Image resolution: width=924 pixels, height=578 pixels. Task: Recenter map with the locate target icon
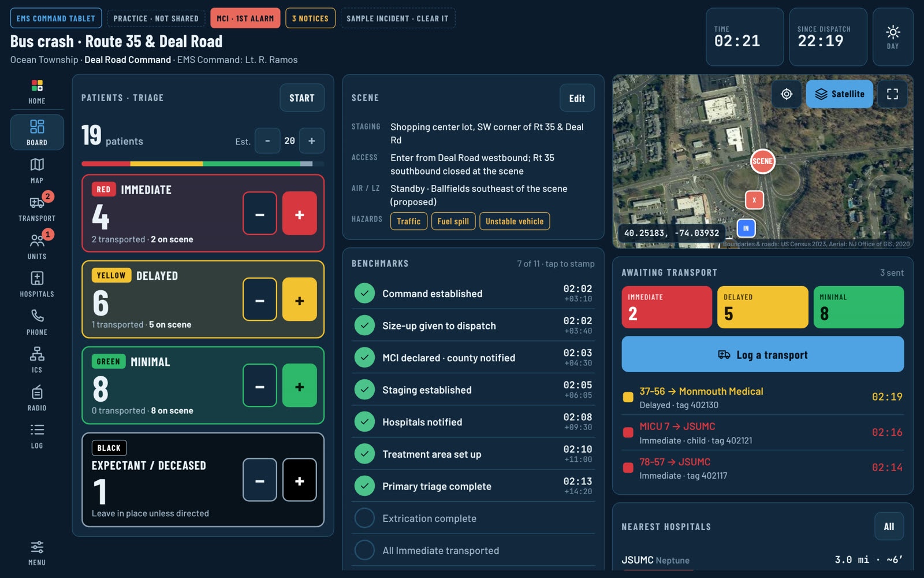click(x=787, y=94)
